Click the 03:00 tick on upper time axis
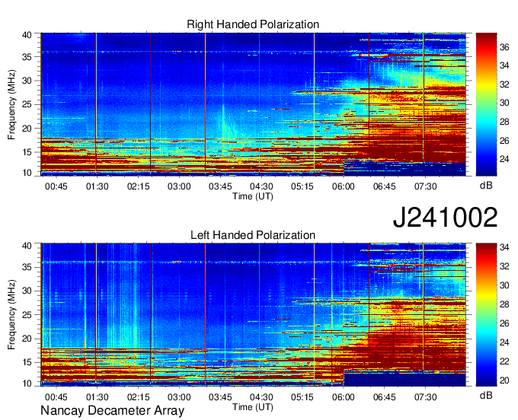This screenshot has width=518, height=420. (179, 186)
